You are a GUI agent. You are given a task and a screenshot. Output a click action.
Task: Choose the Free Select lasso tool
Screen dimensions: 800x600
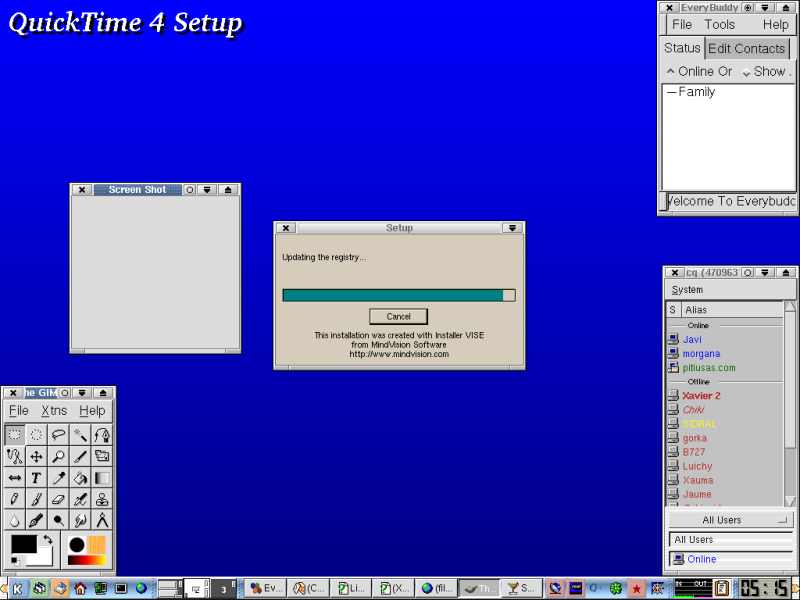pyautogui.click(x=58, y=435)
